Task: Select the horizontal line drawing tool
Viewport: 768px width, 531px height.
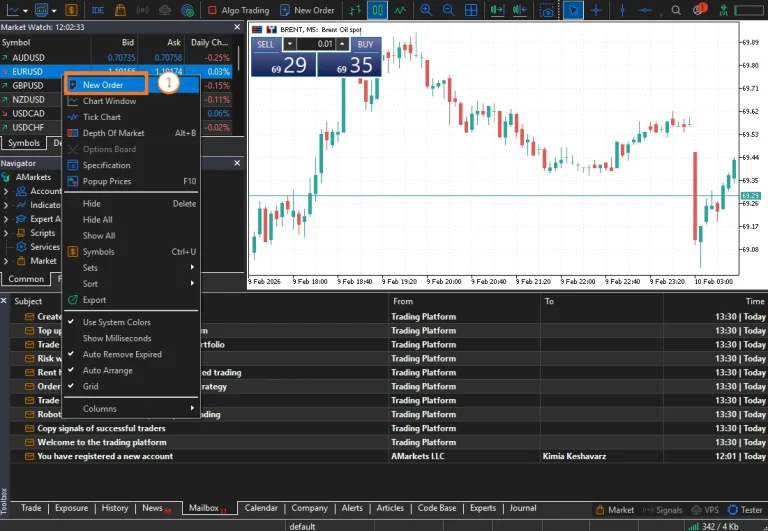Action: click(x=645, y=10)
